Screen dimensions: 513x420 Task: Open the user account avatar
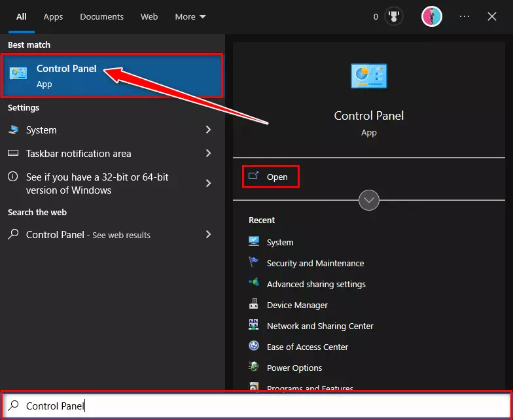click(x=432, y=16)
